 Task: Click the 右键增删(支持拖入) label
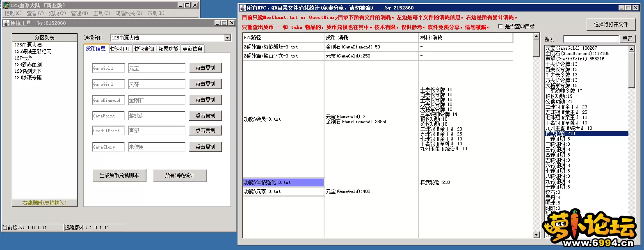point(44,203)
